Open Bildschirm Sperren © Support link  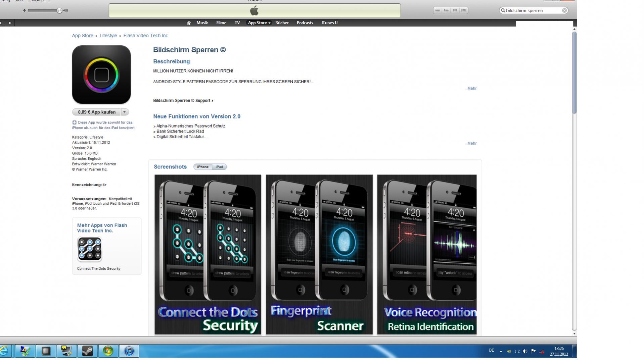183,101
